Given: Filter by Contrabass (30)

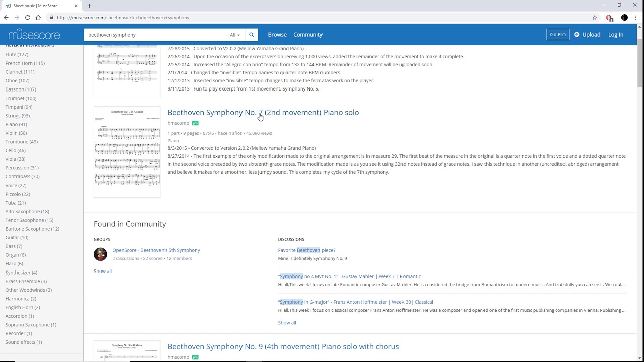Looking at the screenshot, I should (x=23, y=176).
